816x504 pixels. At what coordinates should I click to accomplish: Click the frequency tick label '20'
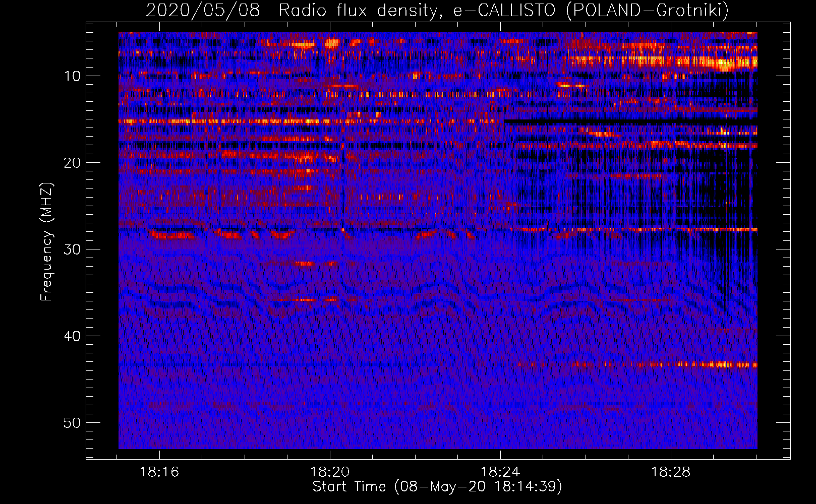click(73, 163)
